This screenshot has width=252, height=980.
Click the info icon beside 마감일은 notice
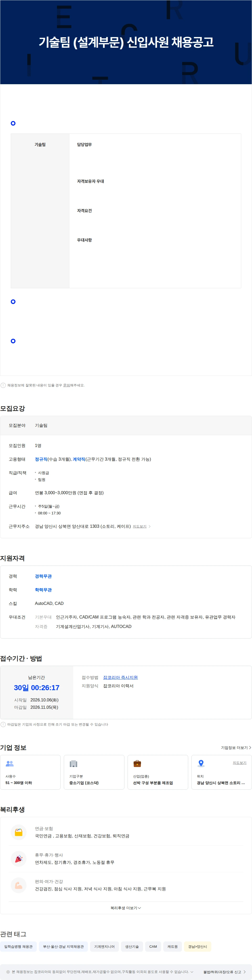3,724
